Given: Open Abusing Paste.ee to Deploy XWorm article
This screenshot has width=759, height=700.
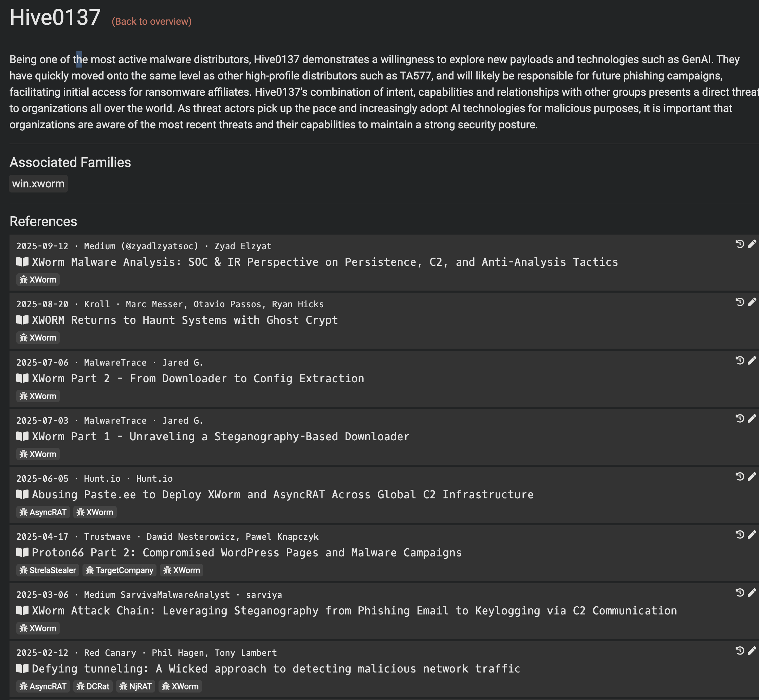Looking at the screenshot, I should click(282, 495).
